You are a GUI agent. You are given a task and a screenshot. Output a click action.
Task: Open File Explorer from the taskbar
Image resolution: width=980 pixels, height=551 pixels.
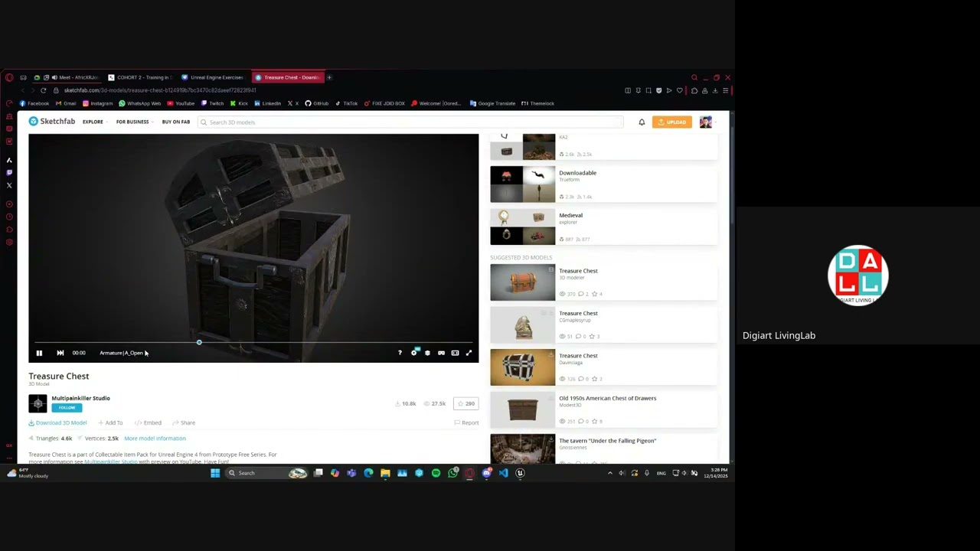pos(385,473)
